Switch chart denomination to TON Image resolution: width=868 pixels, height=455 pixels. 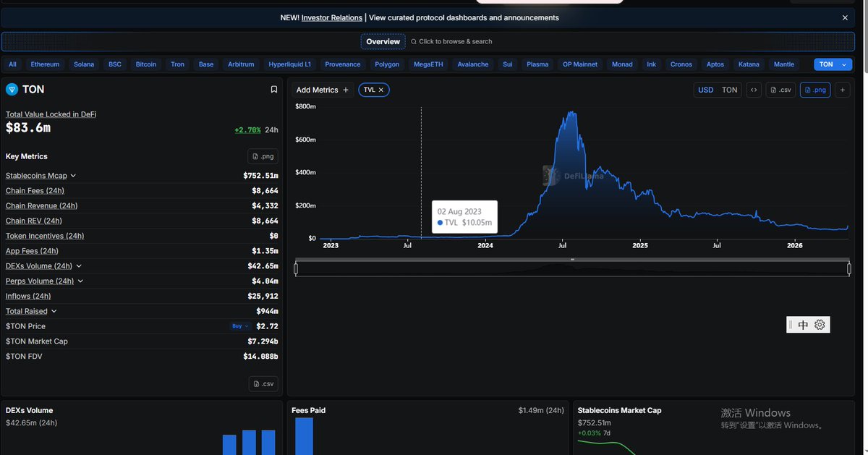click(x=730, y=90)
